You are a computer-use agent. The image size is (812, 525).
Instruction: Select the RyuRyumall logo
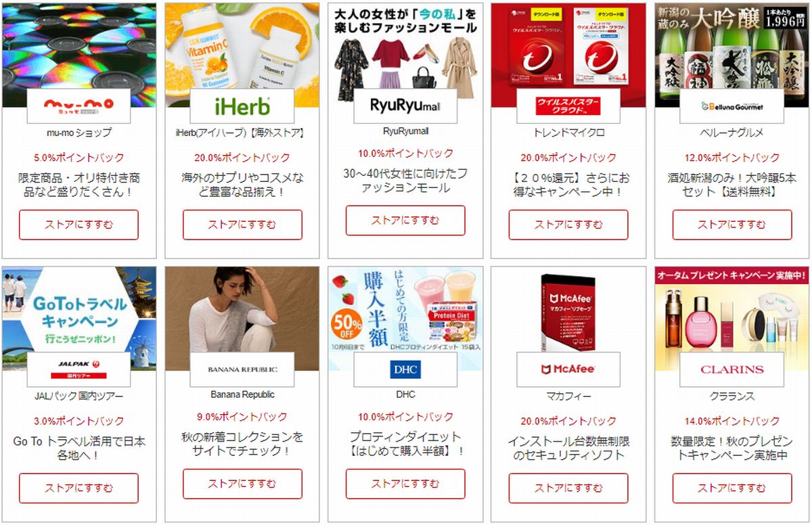[x=405, y=106]
